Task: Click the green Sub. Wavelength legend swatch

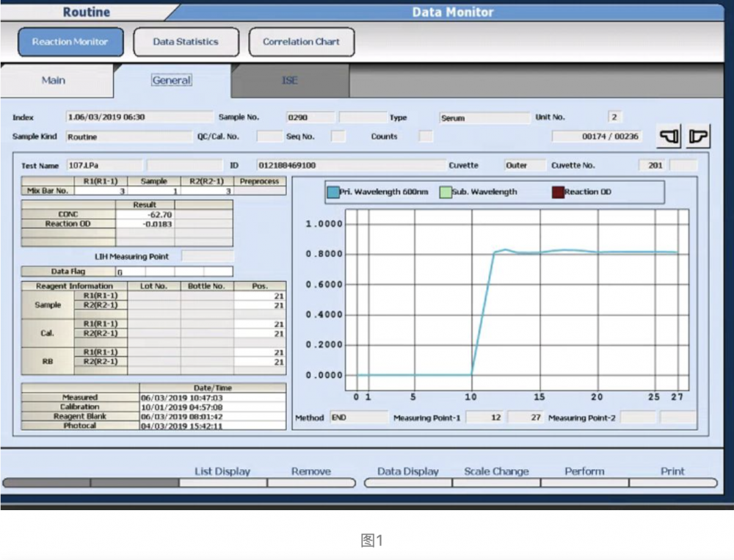Action: point(444,192)
